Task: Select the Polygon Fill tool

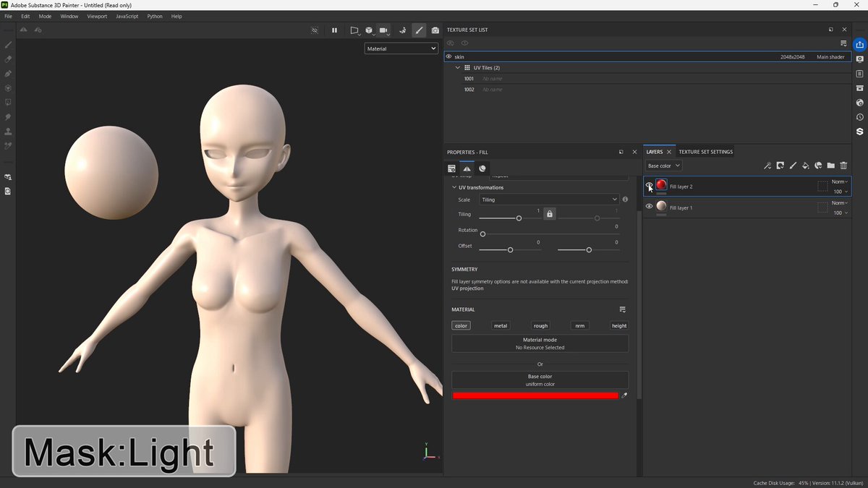Action: click(9, 87)
